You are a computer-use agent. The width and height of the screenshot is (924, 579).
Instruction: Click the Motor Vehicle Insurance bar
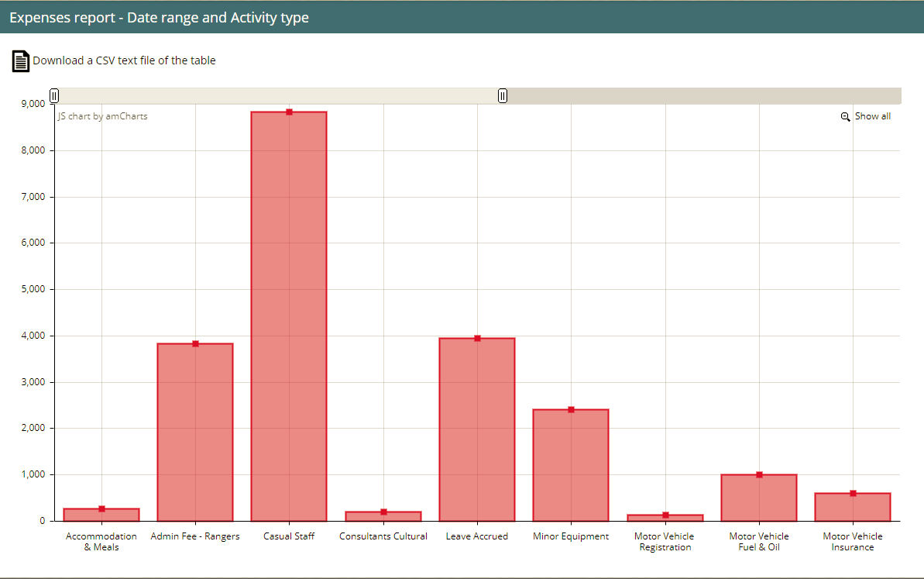click(853, 507)
